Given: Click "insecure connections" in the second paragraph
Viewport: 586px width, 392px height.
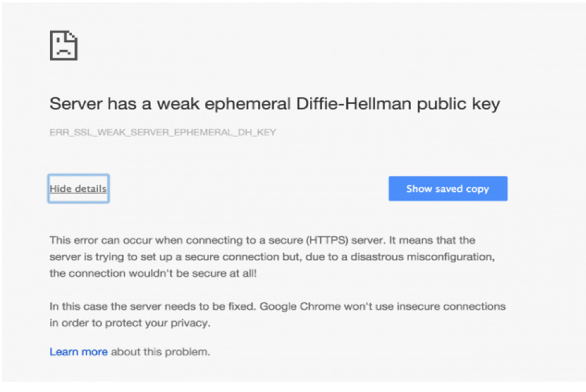Looking at the screenshot, I should [x=451, y=307].
